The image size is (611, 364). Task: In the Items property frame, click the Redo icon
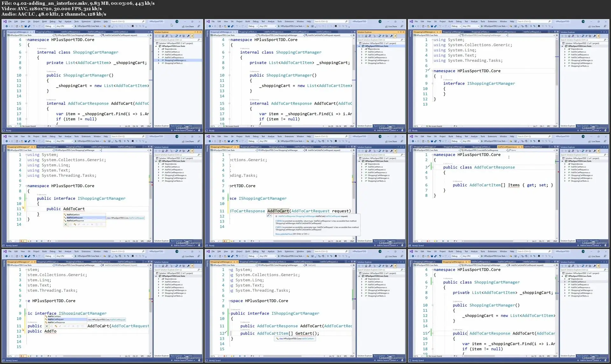pyautogui.click(x=445, y=141)
